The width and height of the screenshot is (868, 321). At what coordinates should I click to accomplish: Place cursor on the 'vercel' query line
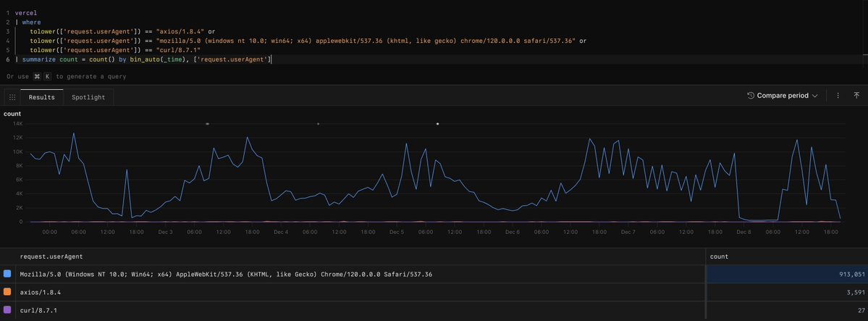click(26, 12)
